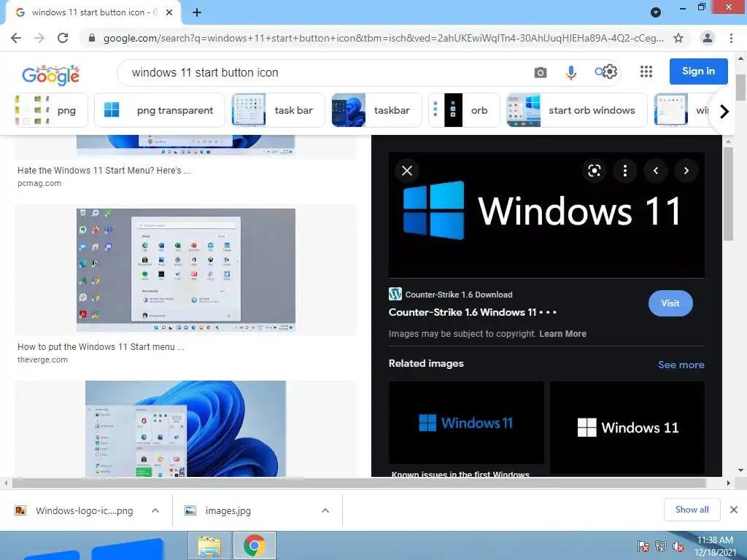
Task: Close the windows 11 start button icon tab
Action: [169, 12]
